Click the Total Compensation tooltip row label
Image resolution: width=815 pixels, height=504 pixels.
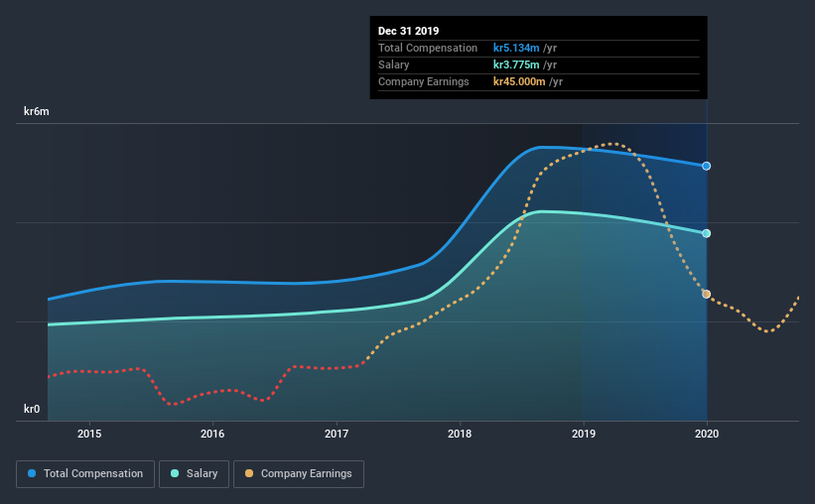428,48
